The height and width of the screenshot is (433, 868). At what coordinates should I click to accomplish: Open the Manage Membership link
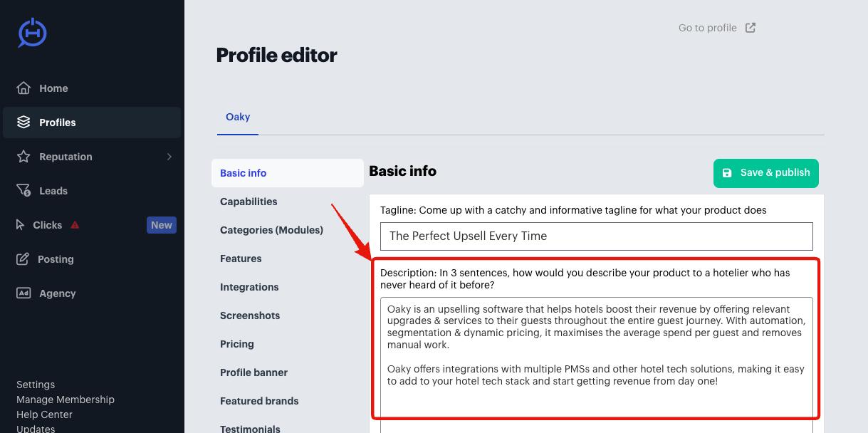[66, 400]
